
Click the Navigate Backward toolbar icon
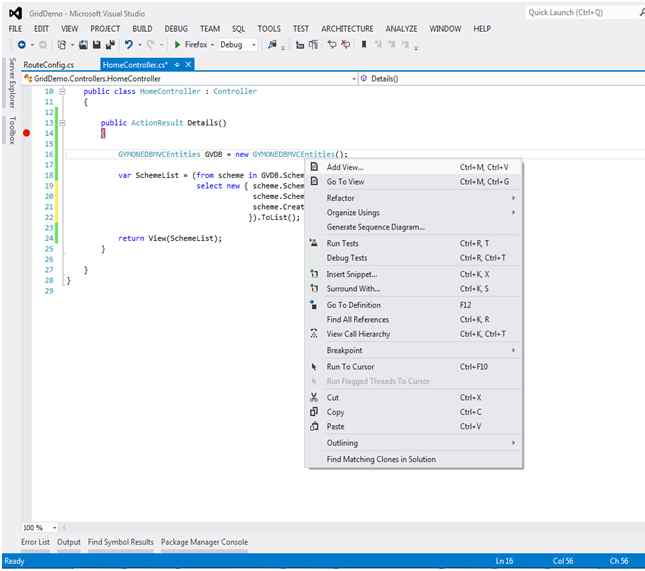coord(20,45)
